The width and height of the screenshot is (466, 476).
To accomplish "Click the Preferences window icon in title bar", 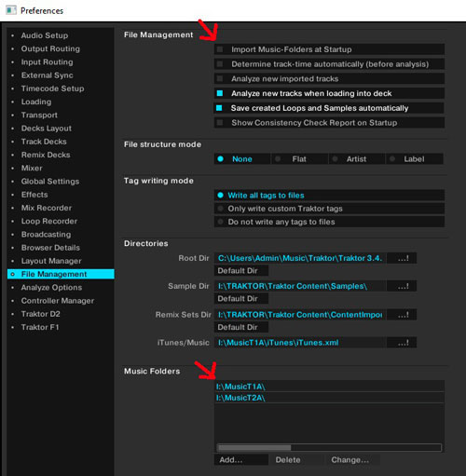I will click(x=11, y=10).
